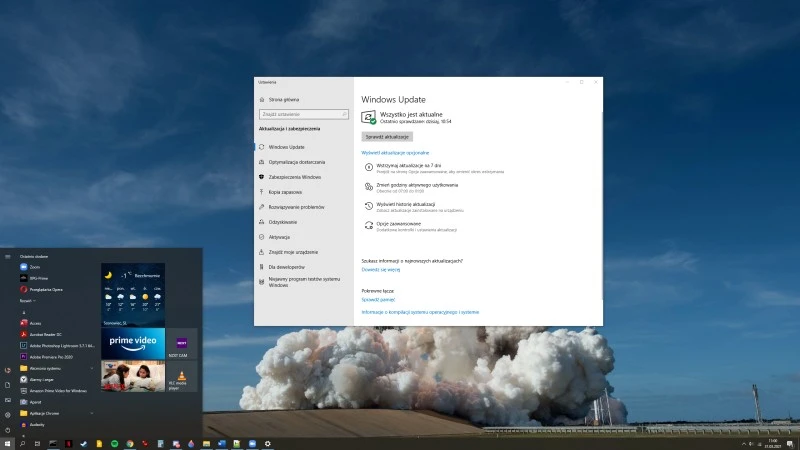This screenshot has height=450, width=800.
Task: Open Informacje o kompilacji systemu link
Action: (420, 312)
